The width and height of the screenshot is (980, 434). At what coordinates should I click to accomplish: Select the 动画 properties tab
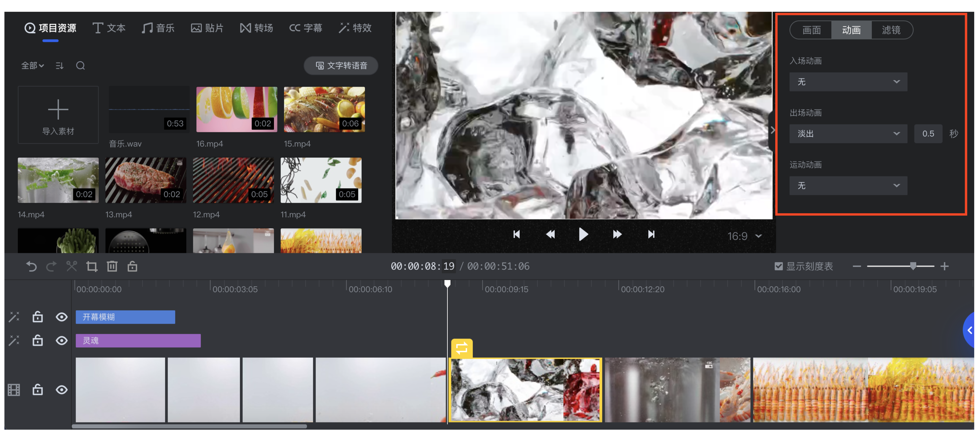851,30
